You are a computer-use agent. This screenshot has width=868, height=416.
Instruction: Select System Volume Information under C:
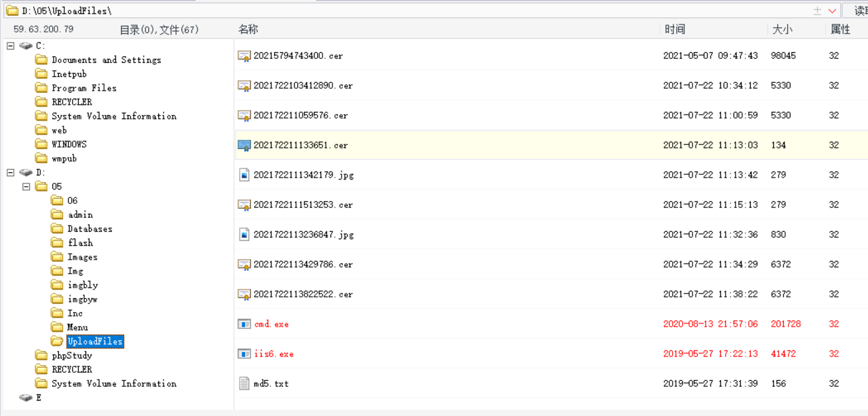pos(114,116)
